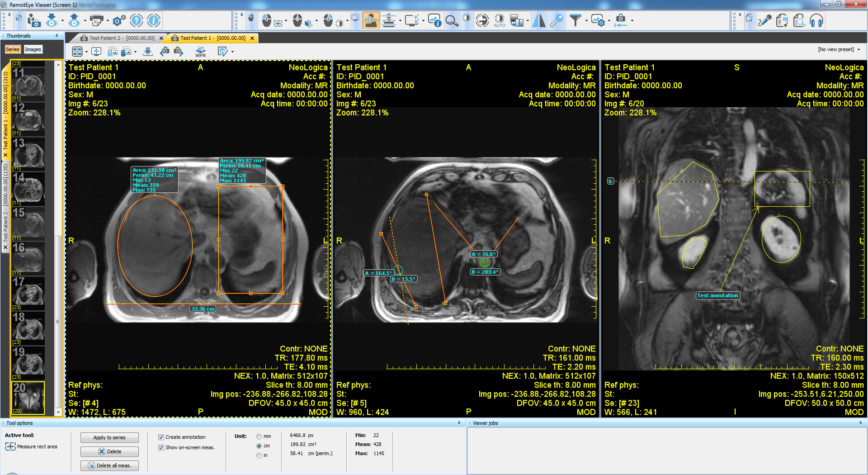Screen dimensions: 868x475
Task: Select the Series thumbnails tab
Action: click(13, 49)
